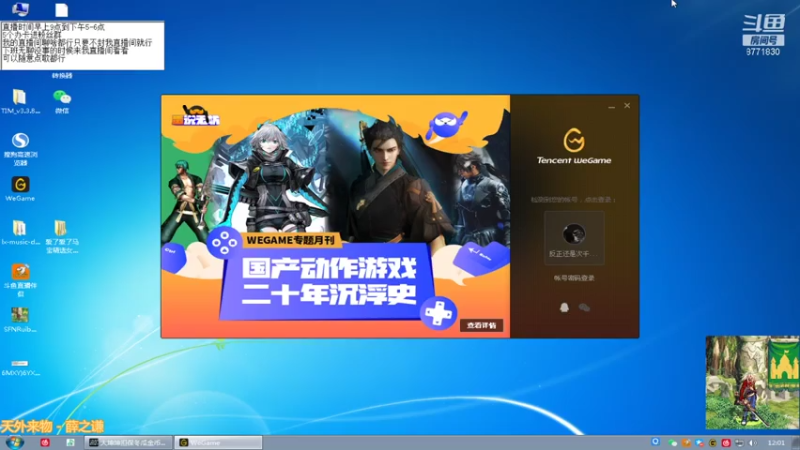The image size is (800, 450).
Task: Open the promotional banner 国产动作游戏二十年沉浮史
Action: pyautogui.click(x=335, y=216)
